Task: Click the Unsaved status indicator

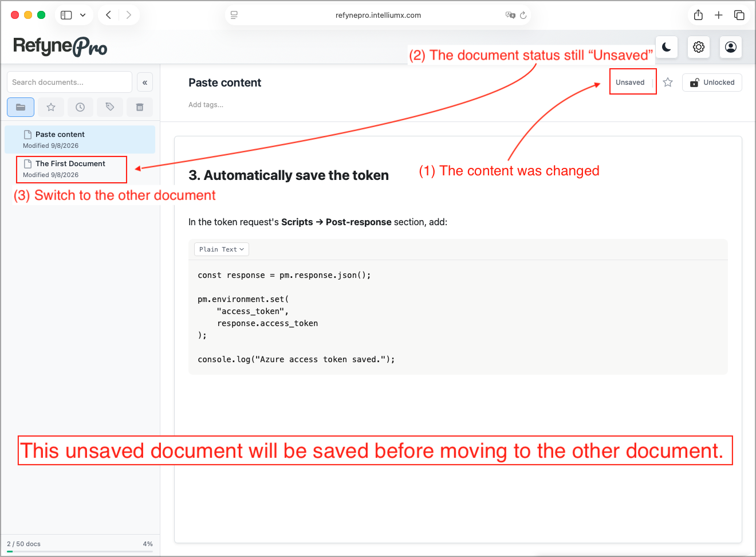Action: coord(630,83)
